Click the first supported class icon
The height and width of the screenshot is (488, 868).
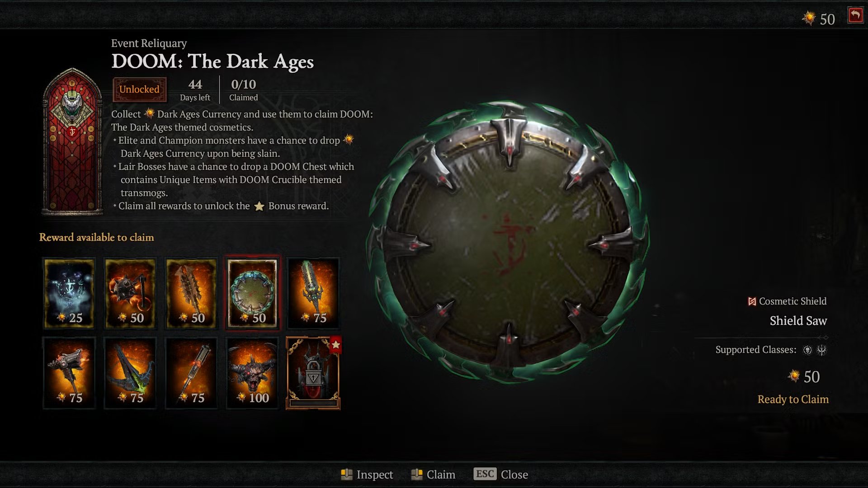pos(807,350)
